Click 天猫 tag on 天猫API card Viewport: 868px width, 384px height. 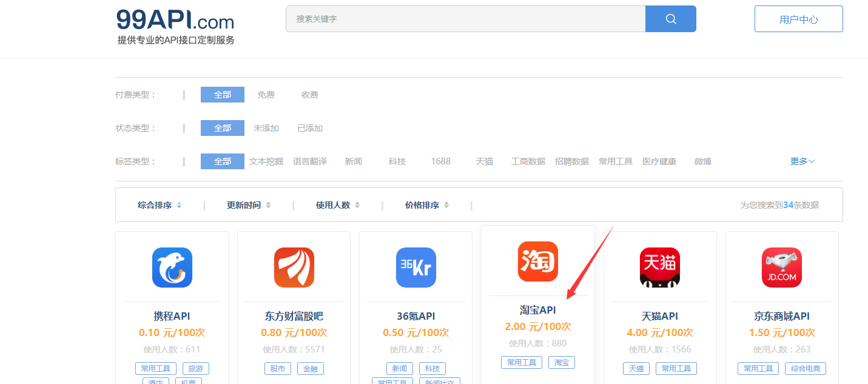[x=636, y=368]
